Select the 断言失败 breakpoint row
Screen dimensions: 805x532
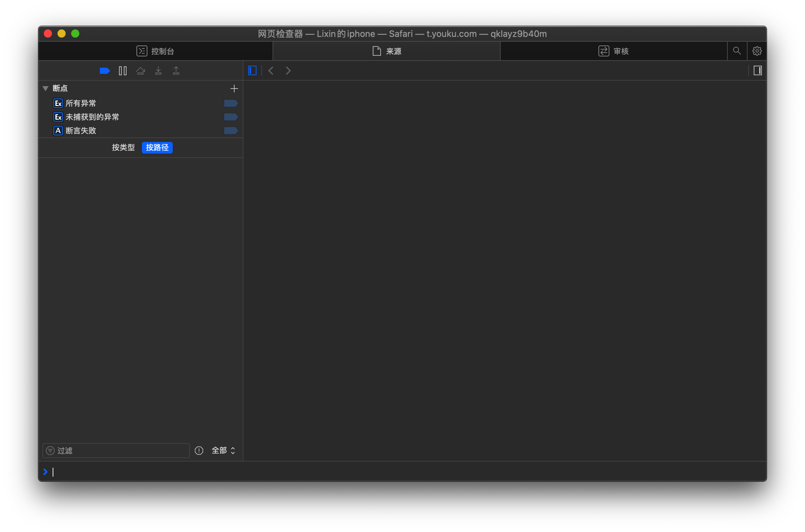pyautogui.click(x=141, y=131)
